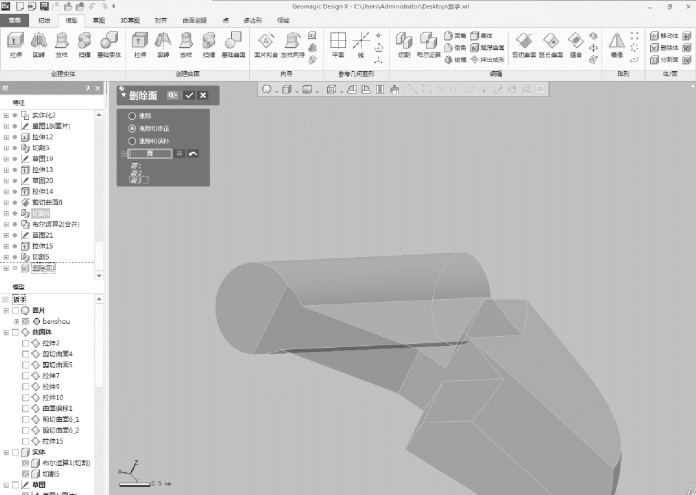Check the box for 拉伸2 surface body
The image size is (696, 495).
point(25,343)
